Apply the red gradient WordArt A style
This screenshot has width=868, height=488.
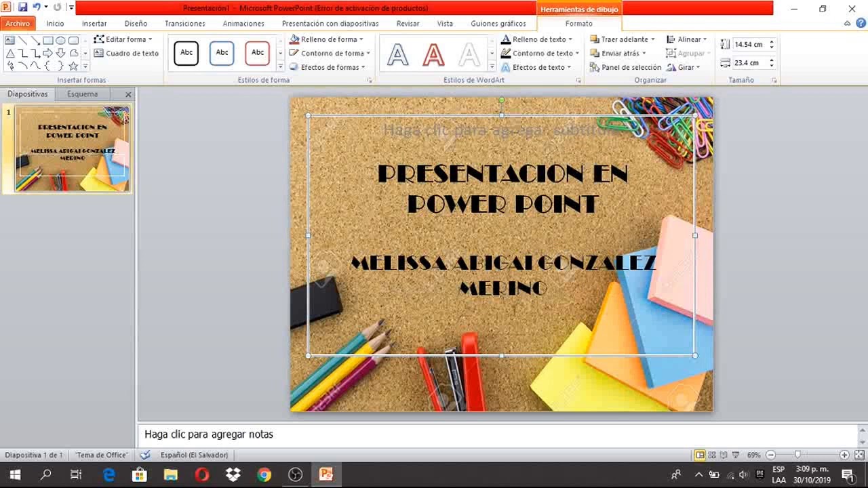point(433,54)
